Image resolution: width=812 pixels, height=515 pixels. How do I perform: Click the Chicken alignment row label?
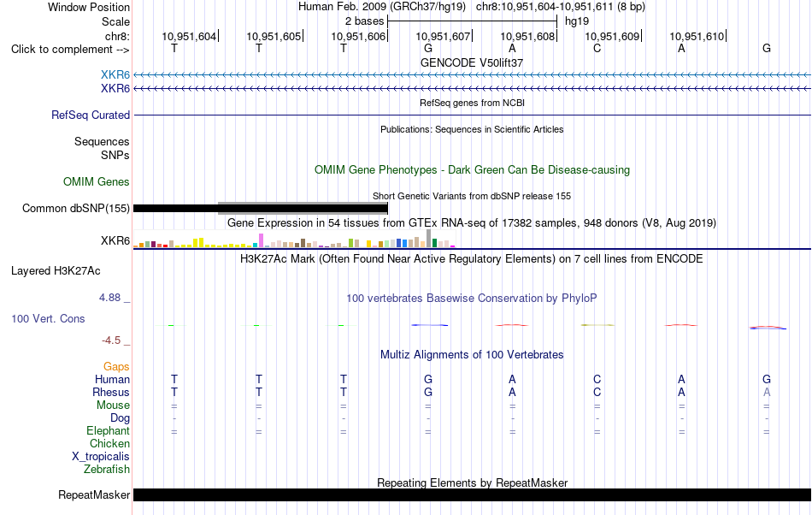(109, 443)
